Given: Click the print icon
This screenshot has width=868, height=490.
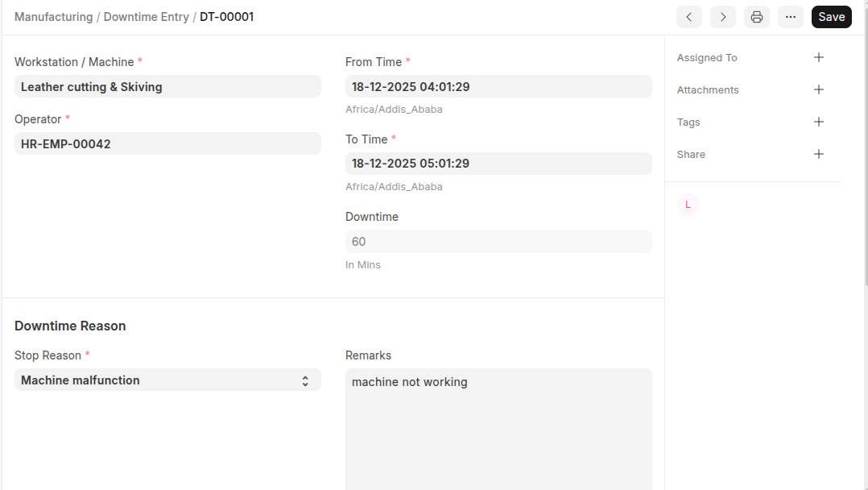Looking at the screenshot, I should click(x=757, y=17).
